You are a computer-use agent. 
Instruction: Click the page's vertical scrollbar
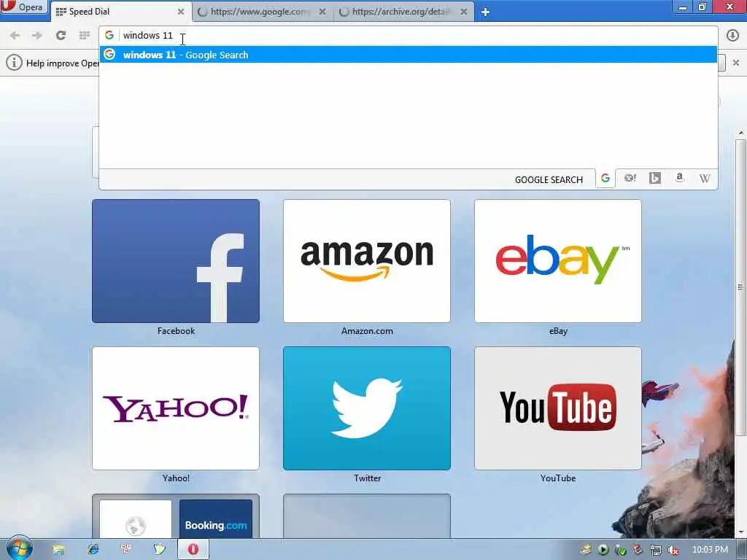(x=741, y=287)
